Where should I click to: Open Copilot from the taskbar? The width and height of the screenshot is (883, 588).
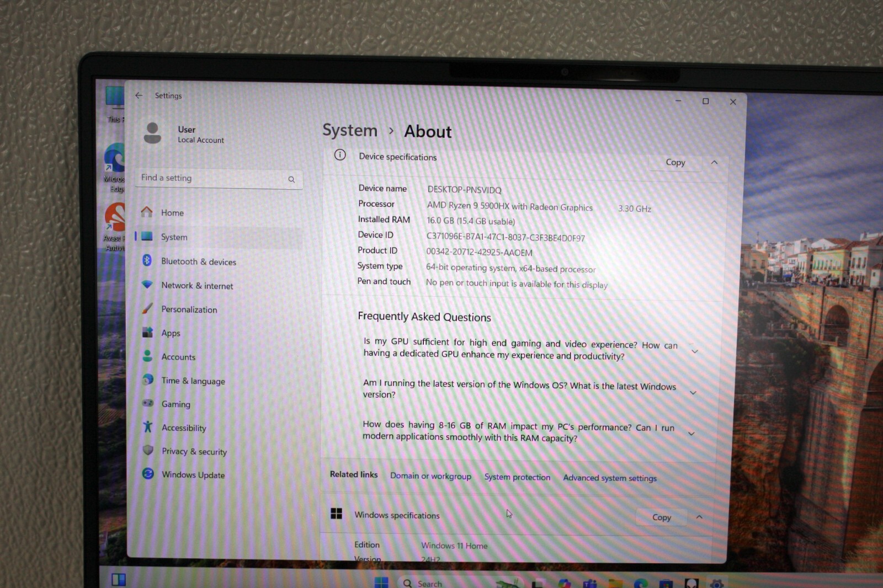tap(564, 584)
